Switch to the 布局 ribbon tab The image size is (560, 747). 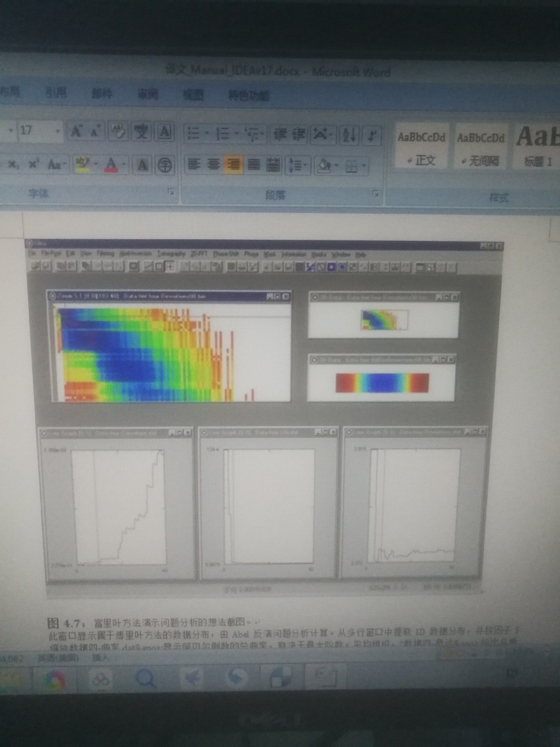(x=10, y=92)
